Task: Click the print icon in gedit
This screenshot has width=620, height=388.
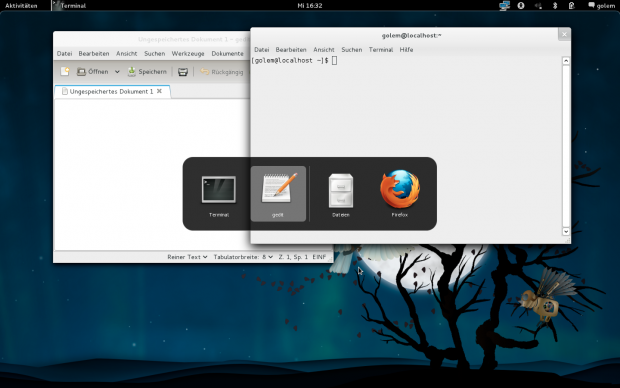Action: (x=183, y=72)
